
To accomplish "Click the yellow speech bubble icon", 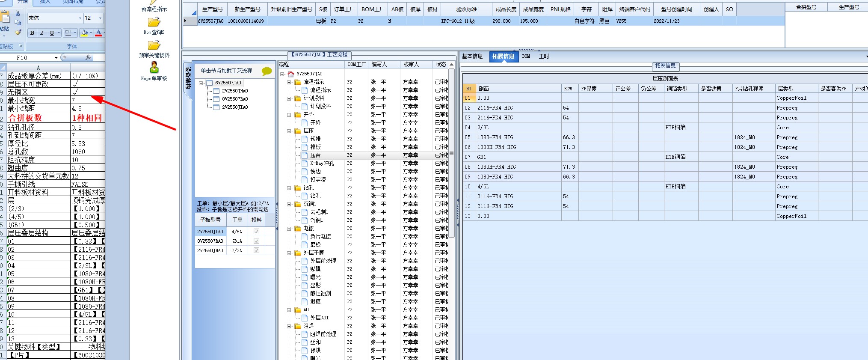I will click(x=267, y=71).
